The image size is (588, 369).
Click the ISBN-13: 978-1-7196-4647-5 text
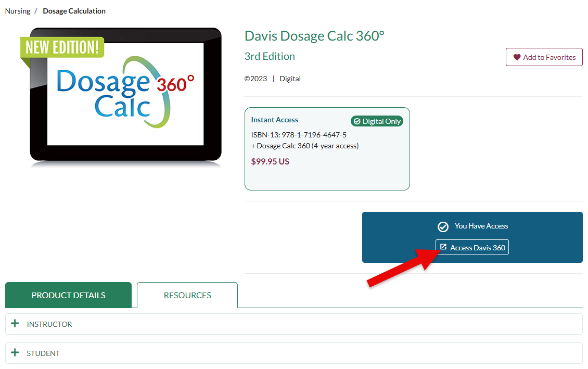(x=299, y=135)
